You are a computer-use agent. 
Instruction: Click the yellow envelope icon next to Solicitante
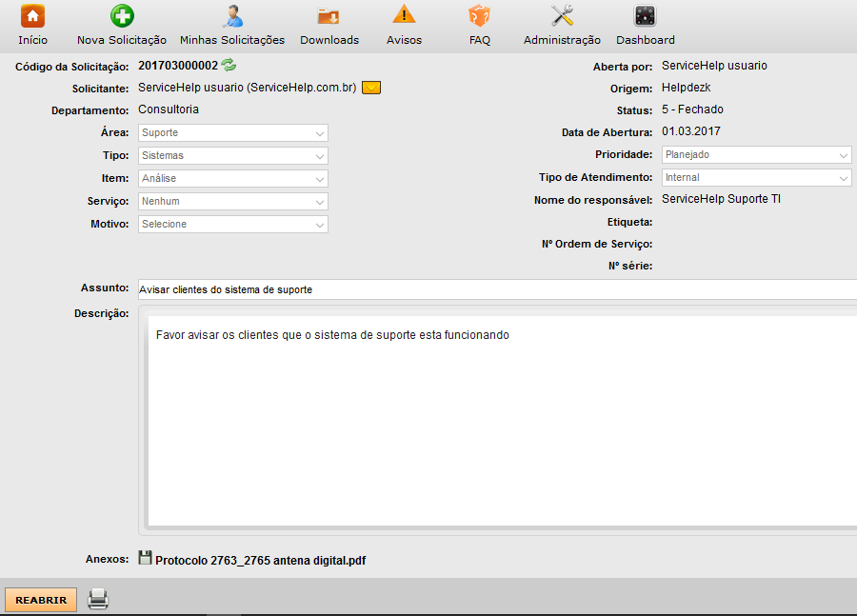[371, 88]
